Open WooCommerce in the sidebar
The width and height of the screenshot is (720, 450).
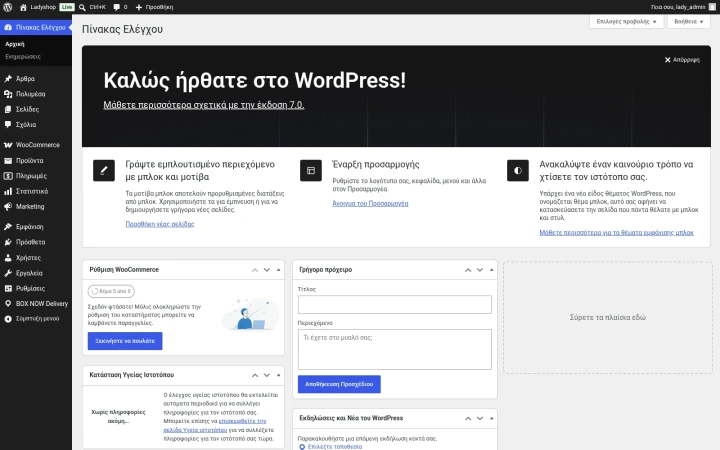(36, 145)
